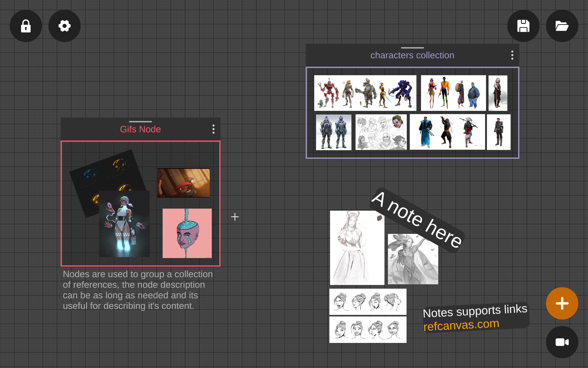Click the lock canvas icon
Screen dimensions: 588x368
coord(26,26)
